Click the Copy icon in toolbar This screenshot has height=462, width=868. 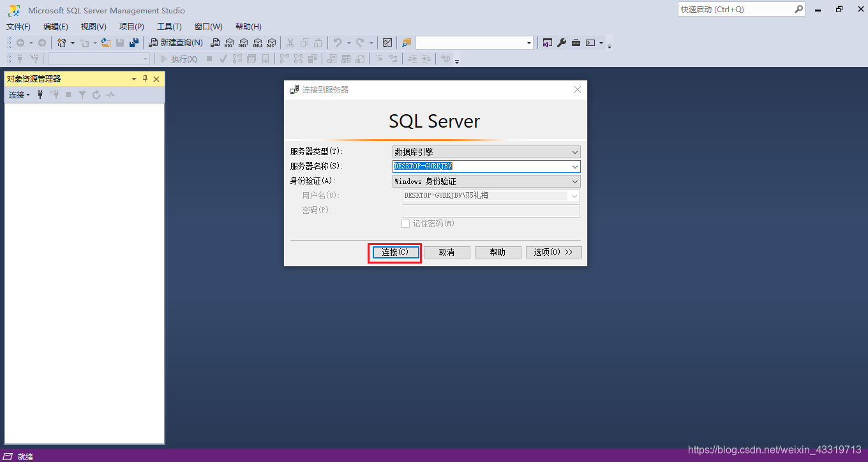click(x=304, y=43)
